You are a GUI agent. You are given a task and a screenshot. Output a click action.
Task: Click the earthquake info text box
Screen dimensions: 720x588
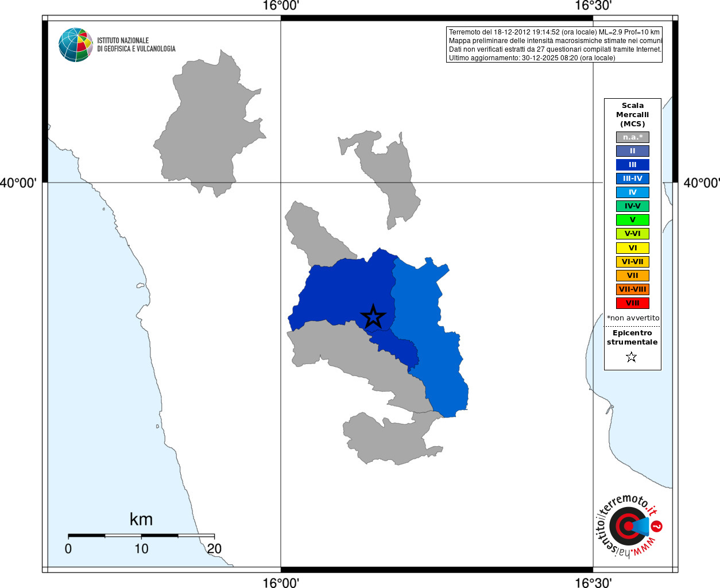coord(554,45)
